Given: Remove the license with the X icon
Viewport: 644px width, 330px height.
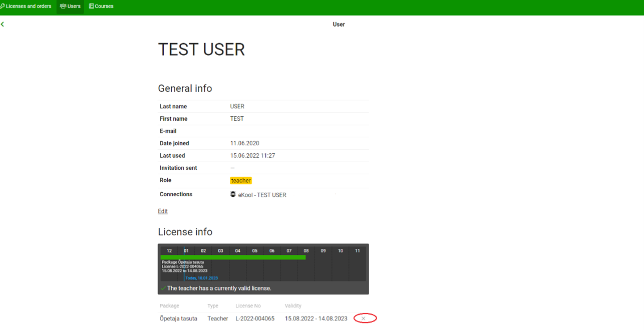Looking at the screenshot, I should pos(364,318).
